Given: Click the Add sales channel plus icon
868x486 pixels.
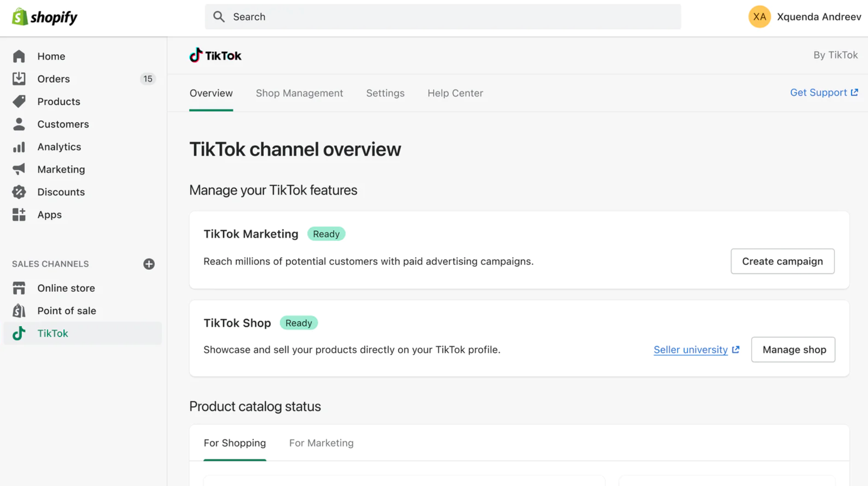Looking at the screenshot, I should [149, 263].
